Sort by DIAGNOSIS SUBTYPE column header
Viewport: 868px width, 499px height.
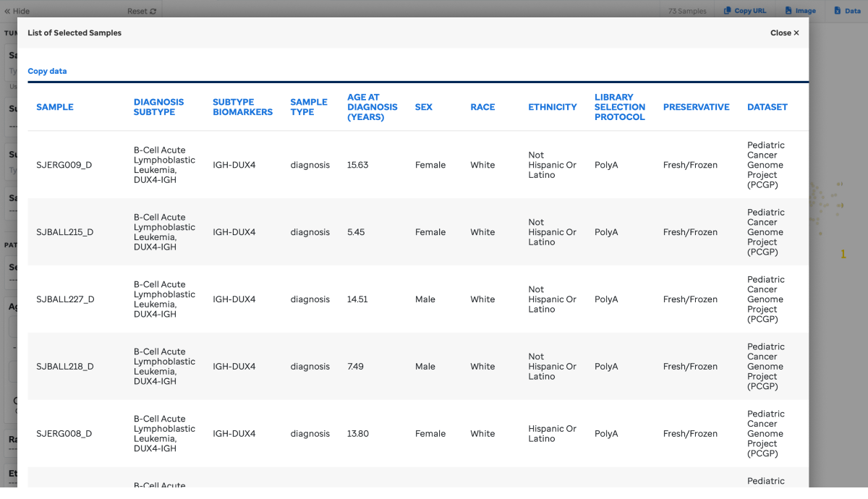tap(158, 107)
